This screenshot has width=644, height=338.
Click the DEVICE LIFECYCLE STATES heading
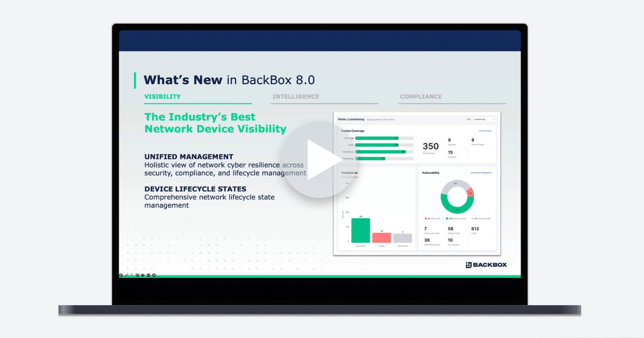click(195, 189)
